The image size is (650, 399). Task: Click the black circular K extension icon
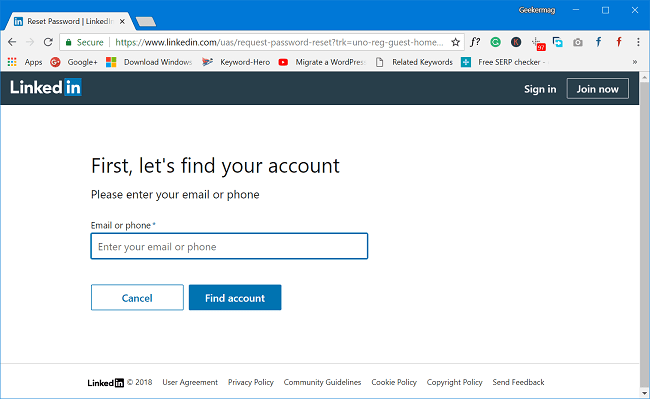516,42
